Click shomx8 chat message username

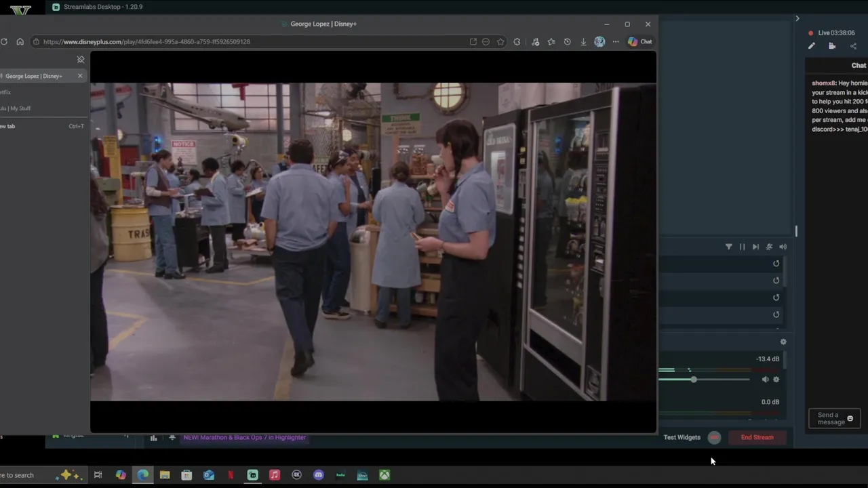click(823, 83)
